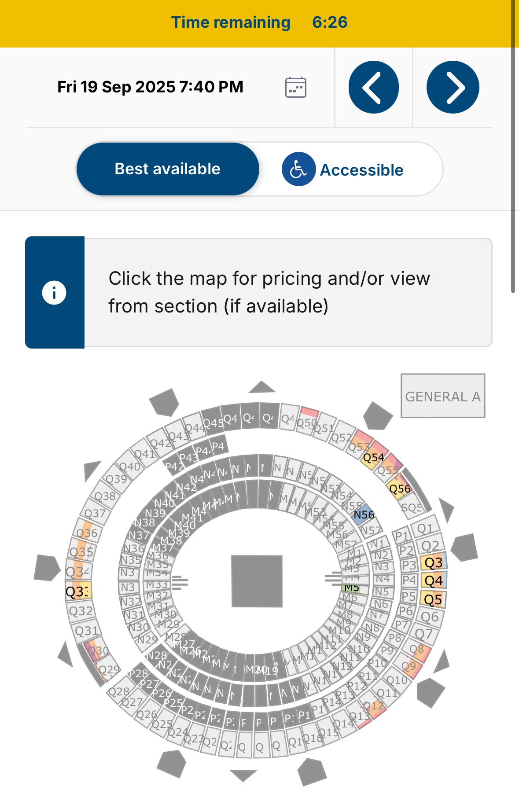Image resolution: width=519 pixels, height=812 pixels.
Task: Click the info icon in the banner
Action: 54,293
